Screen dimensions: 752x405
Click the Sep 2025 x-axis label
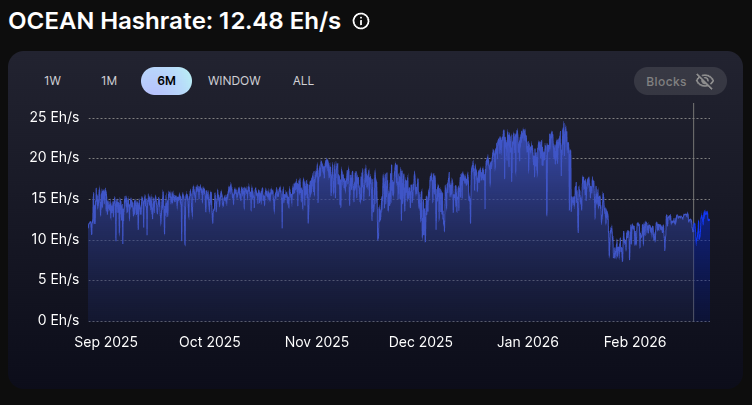click(106, 342)
